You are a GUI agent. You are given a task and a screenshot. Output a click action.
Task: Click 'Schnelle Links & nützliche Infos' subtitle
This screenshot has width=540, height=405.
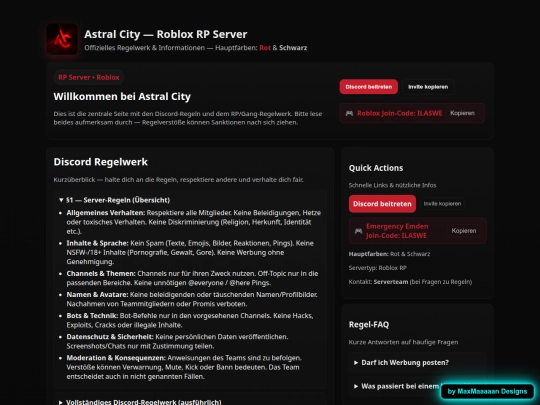tap(392, 185)
